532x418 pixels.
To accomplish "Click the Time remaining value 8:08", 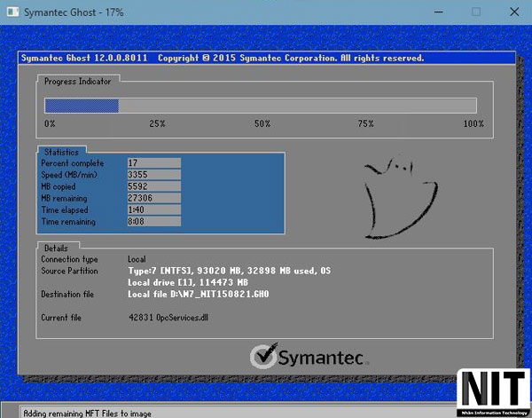I will pos(154,221).
